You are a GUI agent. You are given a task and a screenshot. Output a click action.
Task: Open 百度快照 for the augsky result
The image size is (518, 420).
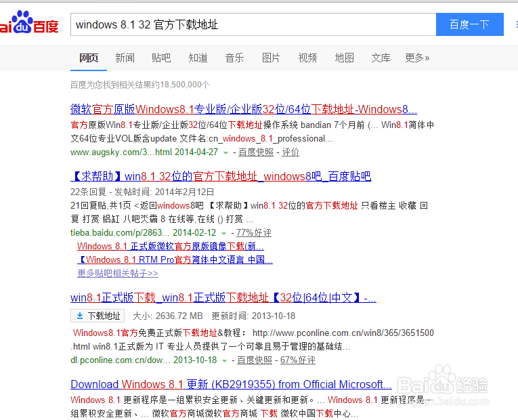[x=256, y=152]
